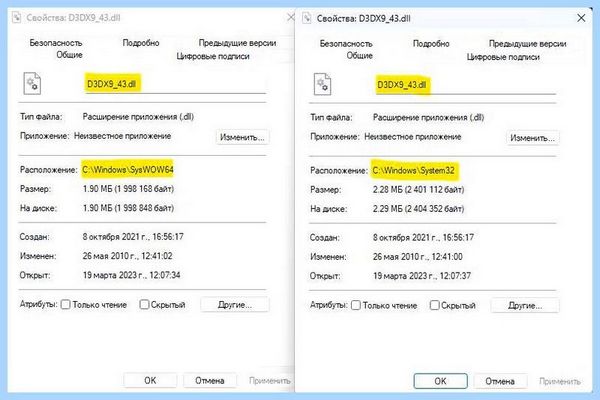Screen dimensions: 600x400
Task: Click Применить in right System32 window
Action: (560, 381)
